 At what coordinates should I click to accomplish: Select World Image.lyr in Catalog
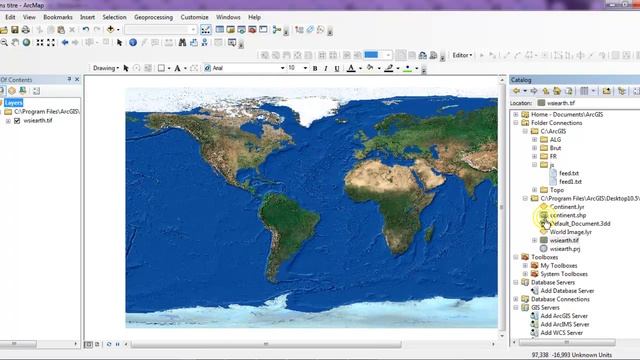tap(571, 232)
